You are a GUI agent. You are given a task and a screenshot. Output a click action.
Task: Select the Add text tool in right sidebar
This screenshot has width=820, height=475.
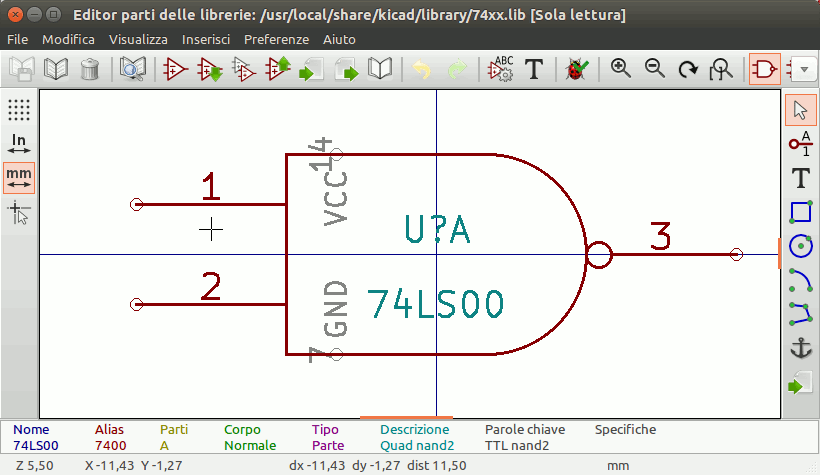click(x=800, y=178)
